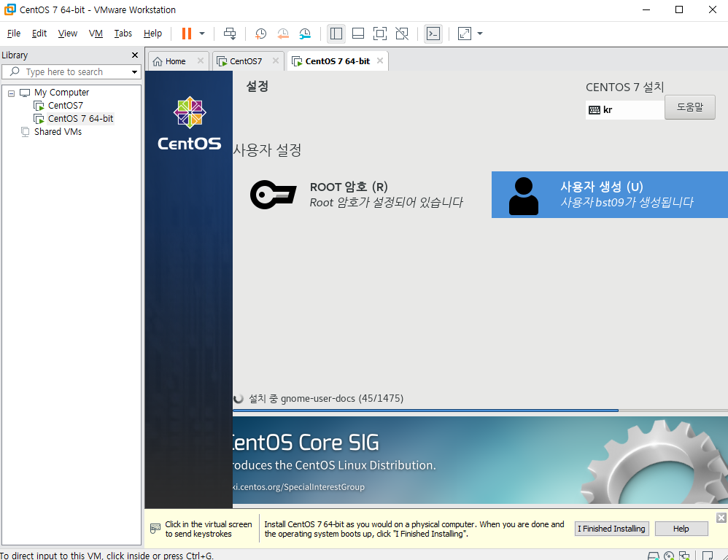Open the VM menu
Image resolution: width=728 pixels, height=560 pixels.
tap(96, 34)
